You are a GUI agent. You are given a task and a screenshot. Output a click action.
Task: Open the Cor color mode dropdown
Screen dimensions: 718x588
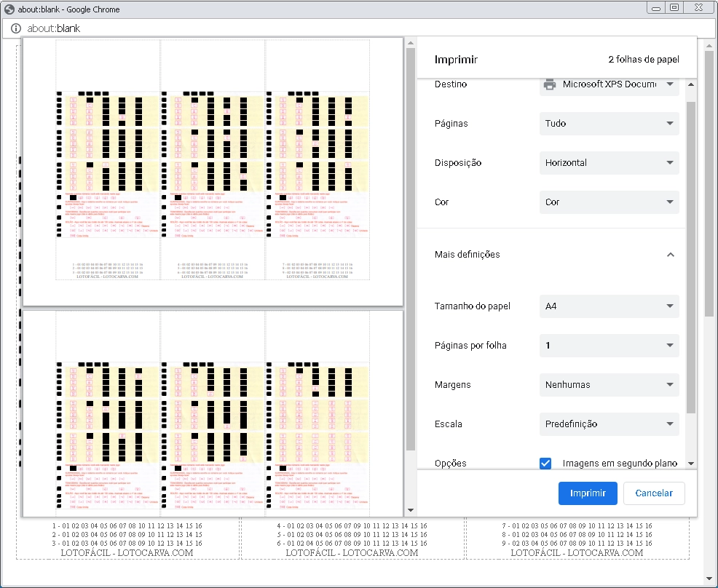coord(609,202)
